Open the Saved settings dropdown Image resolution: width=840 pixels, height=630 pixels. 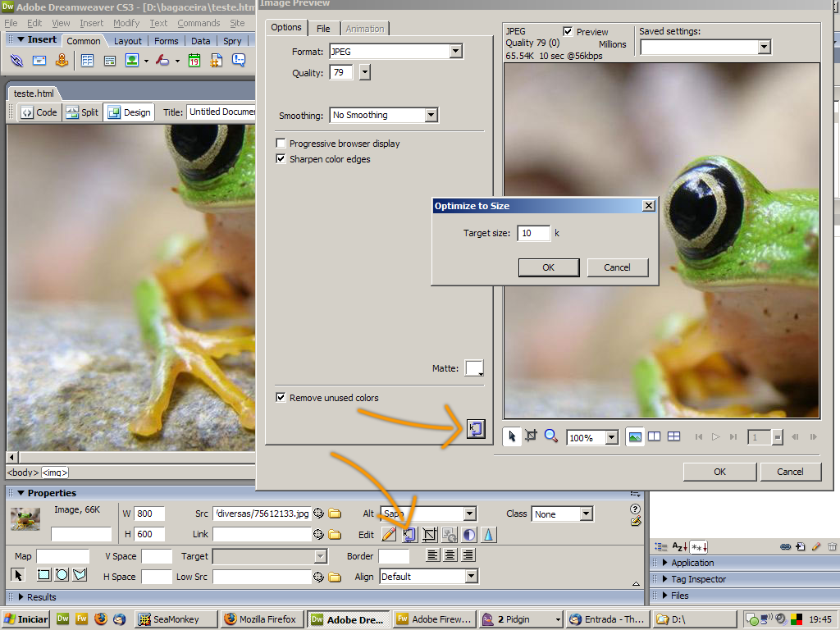coord(765,47)
